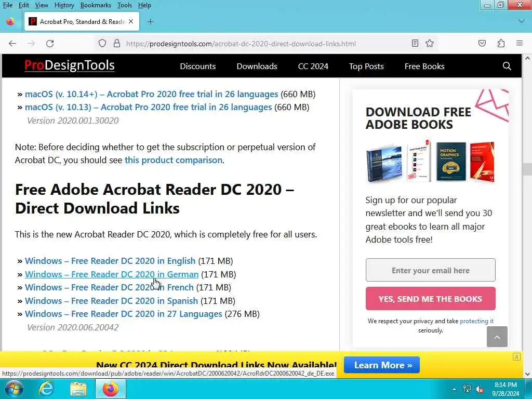Open 'this product comparison' link
This screenshot has height=399, width=532.
(174, 160)
